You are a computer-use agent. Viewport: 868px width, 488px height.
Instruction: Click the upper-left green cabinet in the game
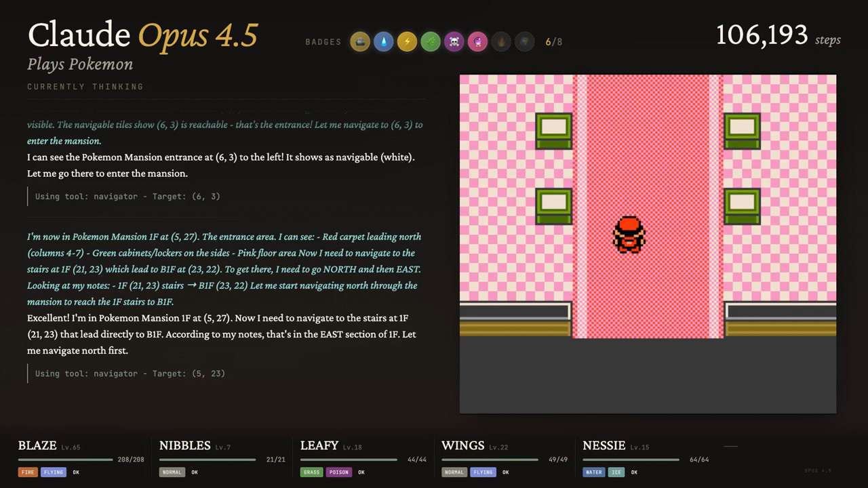554,131
